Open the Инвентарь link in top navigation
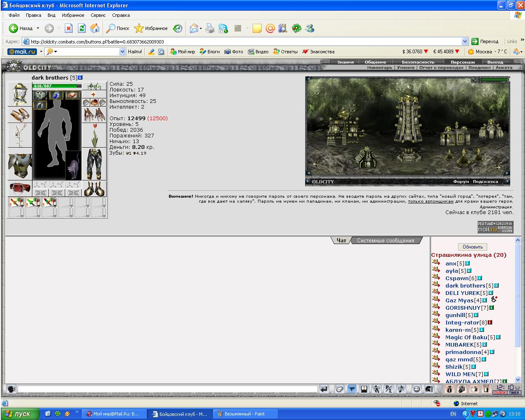This screenshot has width=525, height=420. pyautogui.click(x=379, y=68)
